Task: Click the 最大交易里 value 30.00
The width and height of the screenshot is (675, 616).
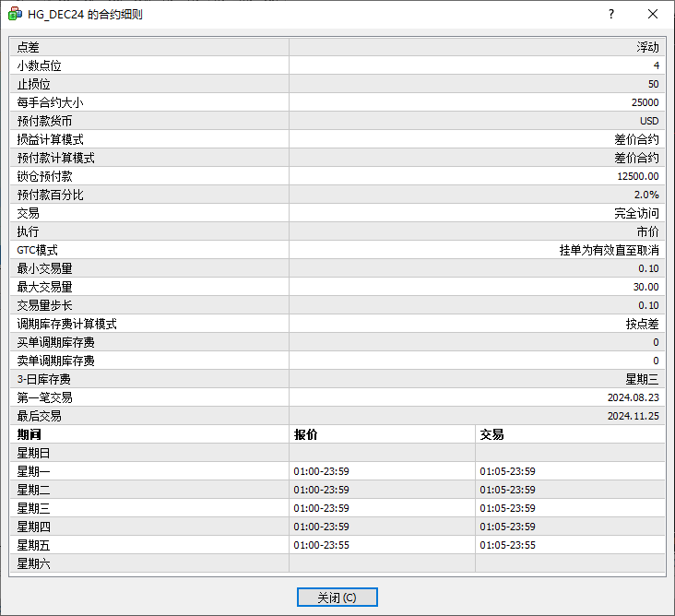Action: [x=645, y=287]
